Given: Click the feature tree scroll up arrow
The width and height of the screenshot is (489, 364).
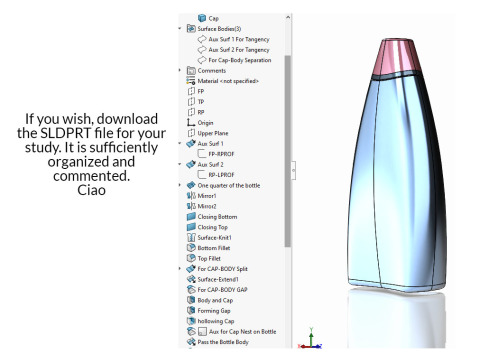Looking at the screenshot, I should [x=288, y=17].
